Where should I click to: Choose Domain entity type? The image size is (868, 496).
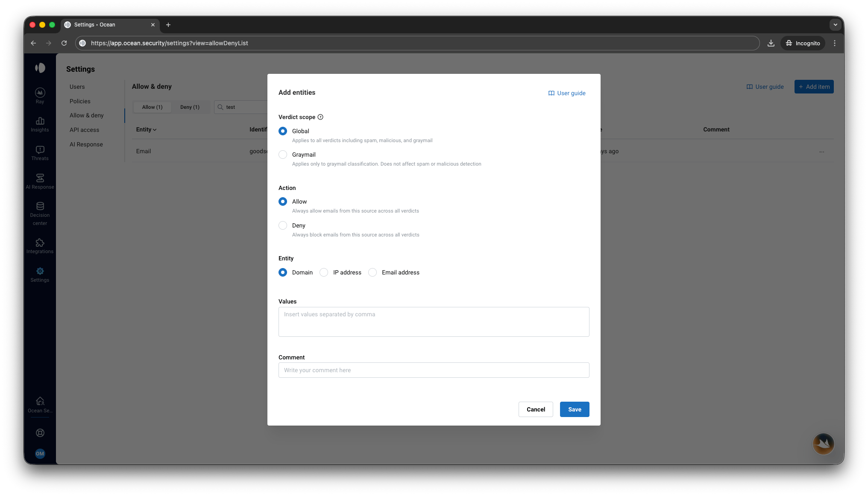[x=283, y=272]
